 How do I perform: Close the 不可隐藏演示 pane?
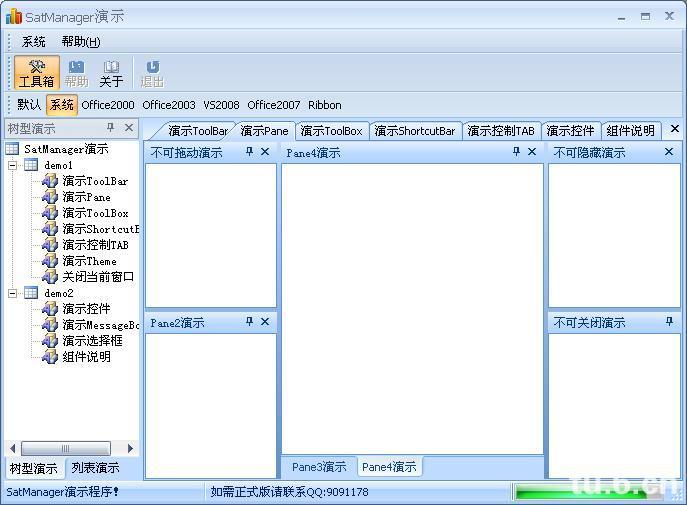[x=669, y=152]
